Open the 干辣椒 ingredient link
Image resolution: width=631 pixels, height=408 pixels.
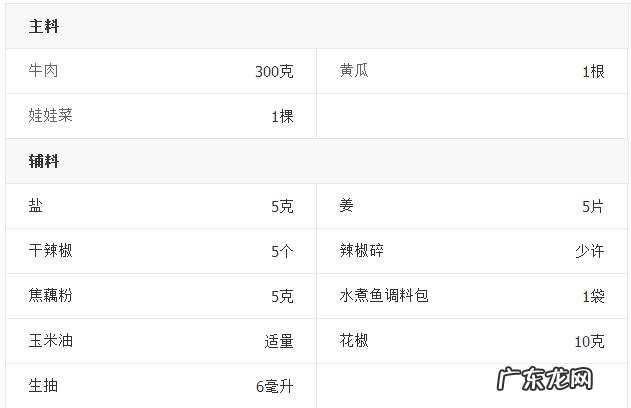click(51, 250)
